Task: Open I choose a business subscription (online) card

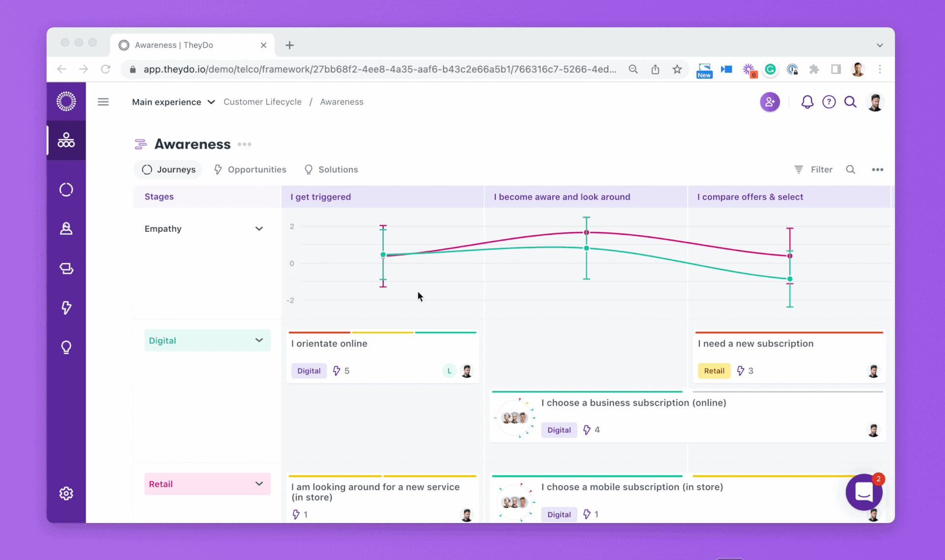Action: [688, 416]
